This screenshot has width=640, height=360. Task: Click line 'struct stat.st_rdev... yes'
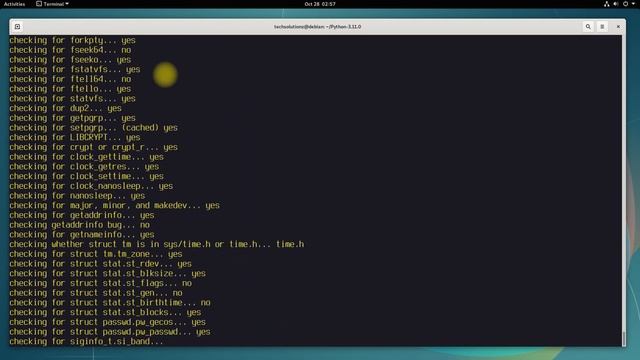pos(101,264)
